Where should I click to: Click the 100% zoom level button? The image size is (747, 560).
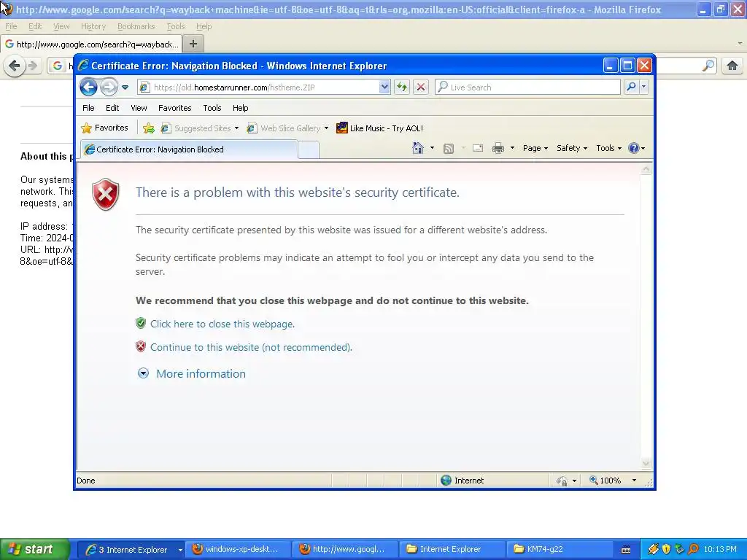coord(605,481)
